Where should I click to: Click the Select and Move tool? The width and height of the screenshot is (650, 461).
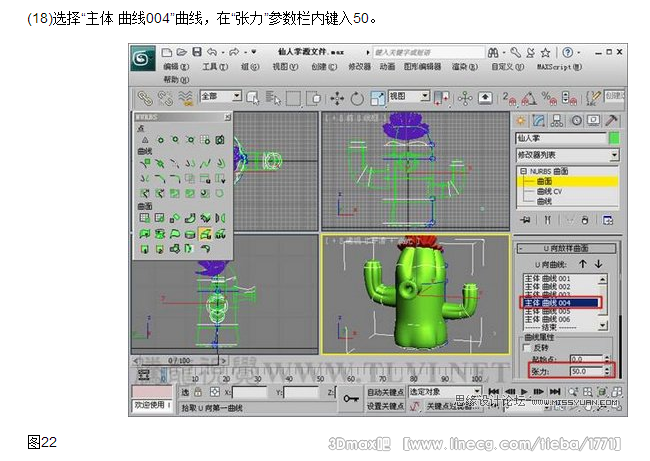pyautogui.click(x=337, y=99)
